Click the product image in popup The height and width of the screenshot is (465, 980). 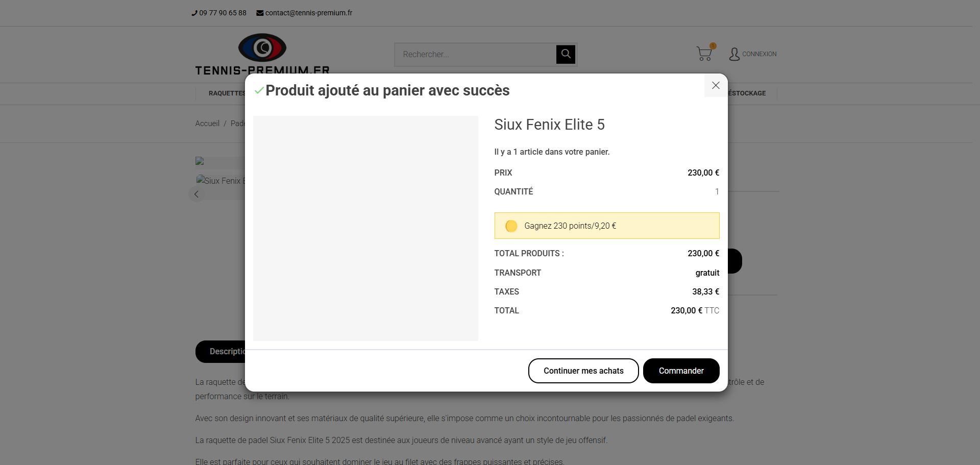click(x=365, y=228)
